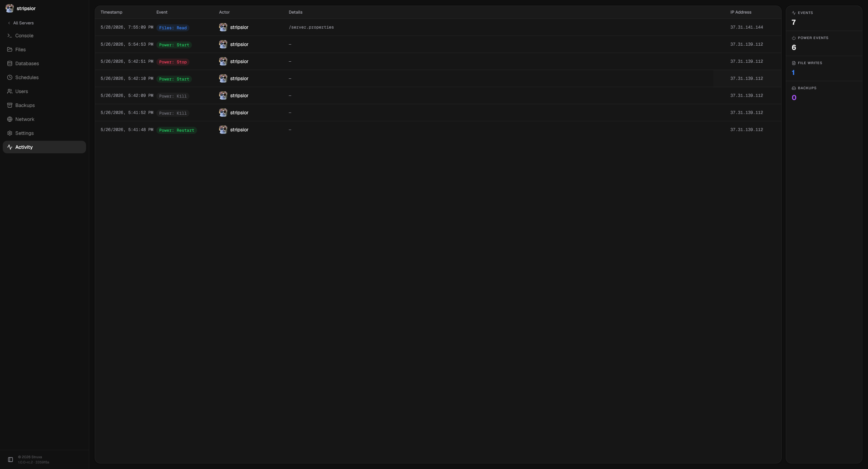Click Power: Start badge at 5:54:53 PM
This screenshot has height=469, width=868.
[x=174, y=45]
